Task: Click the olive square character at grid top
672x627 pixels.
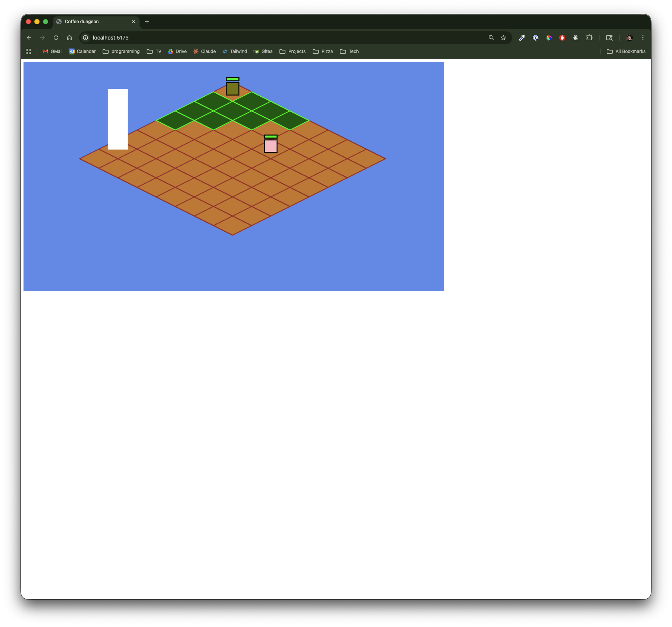Action: [232, 89]
